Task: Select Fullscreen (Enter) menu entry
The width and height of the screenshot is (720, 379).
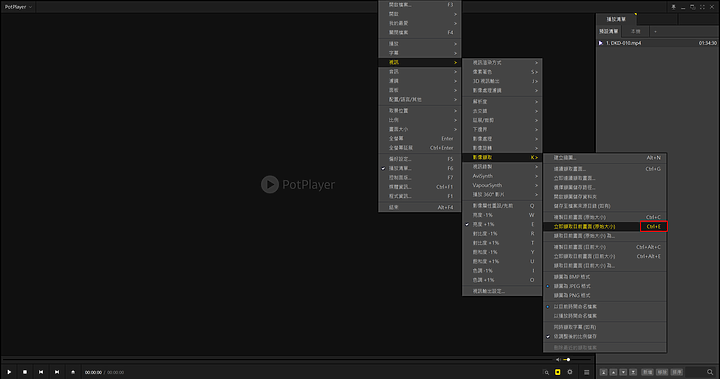Action: coord(420,139)
